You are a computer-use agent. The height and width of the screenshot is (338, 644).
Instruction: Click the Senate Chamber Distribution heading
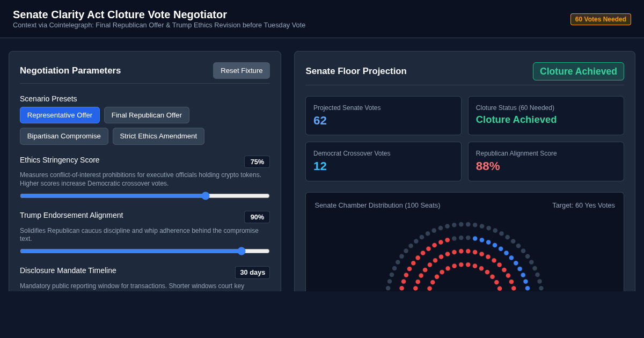(377, 205)
